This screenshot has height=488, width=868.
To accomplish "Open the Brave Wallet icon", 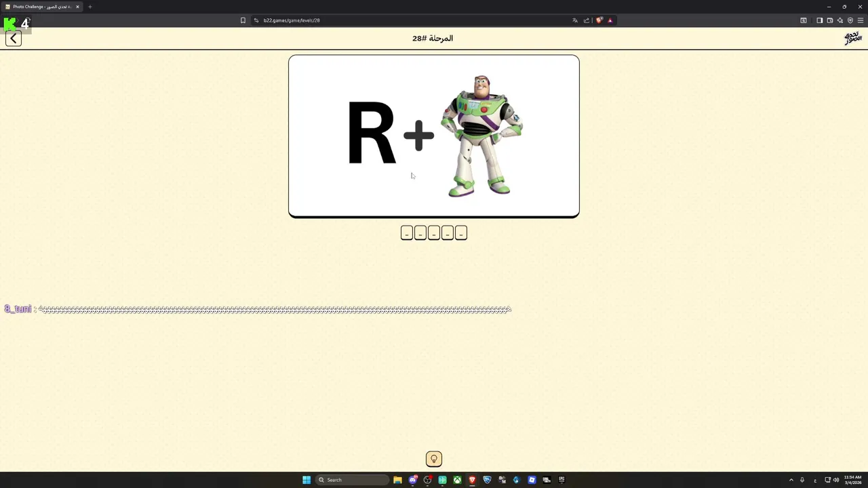I will (x=829, y=20).
